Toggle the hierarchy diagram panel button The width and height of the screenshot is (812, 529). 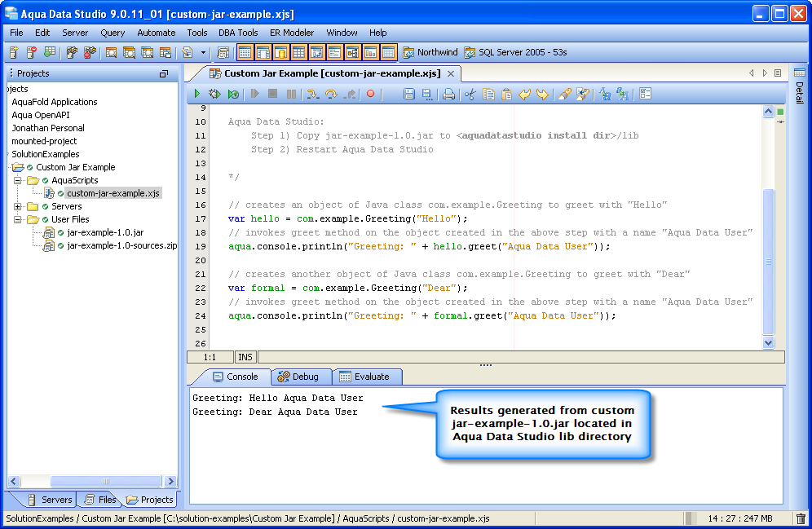click(x=353, y=52)
